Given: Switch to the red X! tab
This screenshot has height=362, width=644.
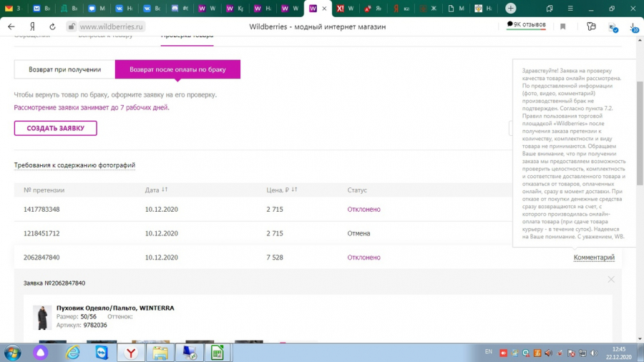Looking at the screenshot, I should pos(345,8).
